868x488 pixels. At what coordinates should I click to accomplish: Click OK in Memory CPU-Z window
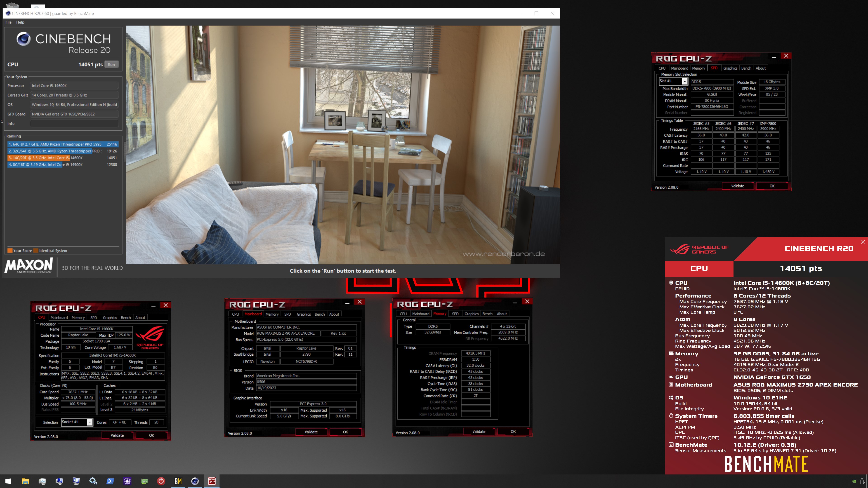(x=513, y=432)
